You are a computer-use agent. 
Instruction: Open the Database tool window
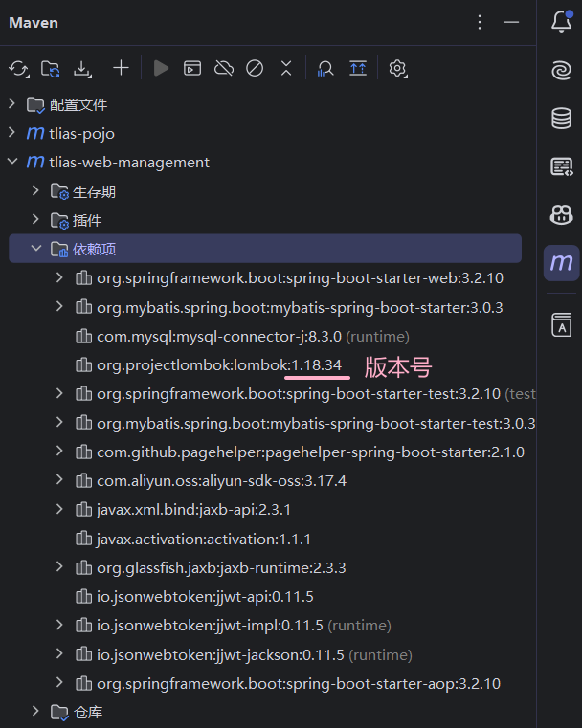(x=562, y=119)
